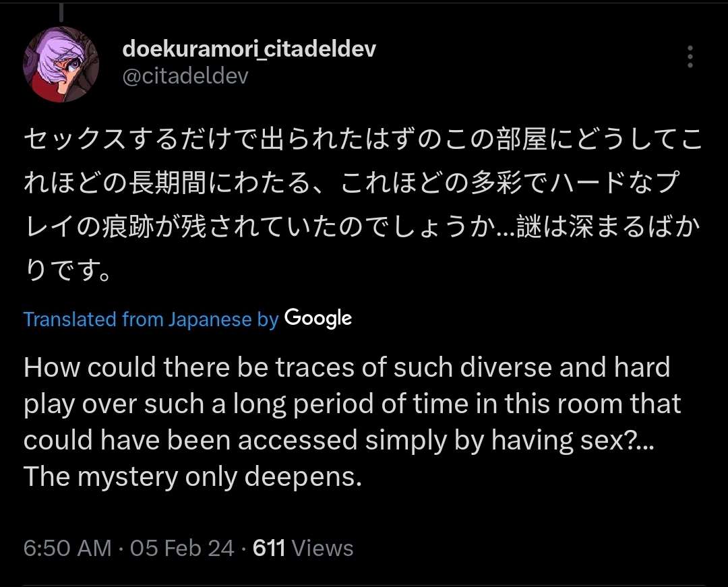Click the thread connector line above the avatar

coord(61,13)
